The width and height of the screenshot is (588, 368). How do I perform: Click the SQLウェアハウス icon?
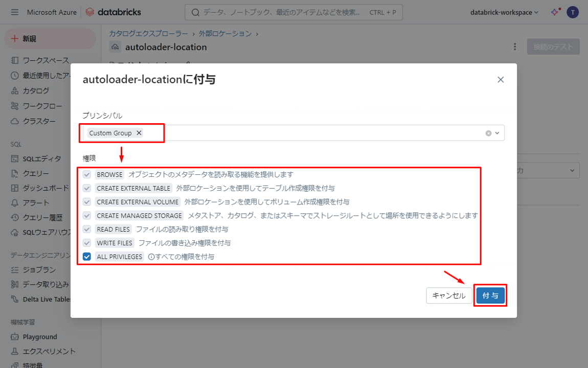click(15, 233)
